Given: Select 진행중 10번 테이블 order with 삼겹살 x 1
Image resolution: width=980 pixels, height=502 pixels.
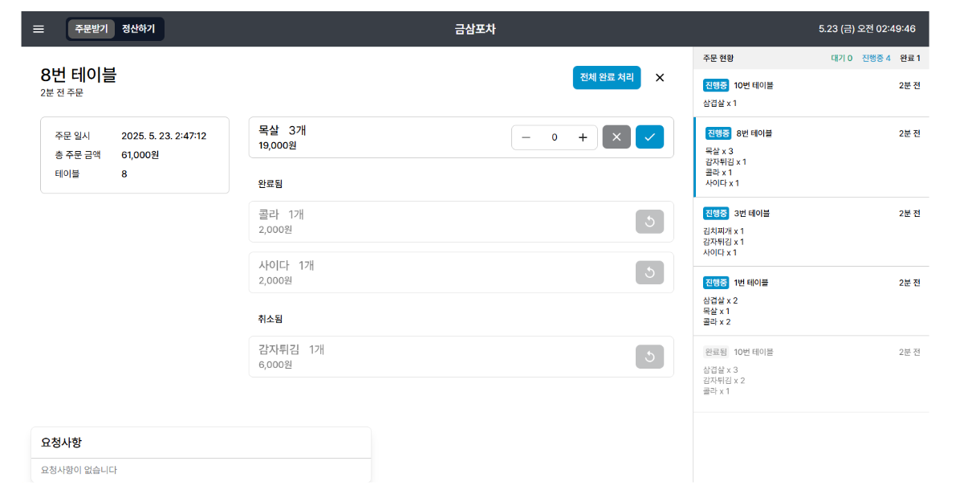Looking at the screenshot, I should tap(811, 93).
